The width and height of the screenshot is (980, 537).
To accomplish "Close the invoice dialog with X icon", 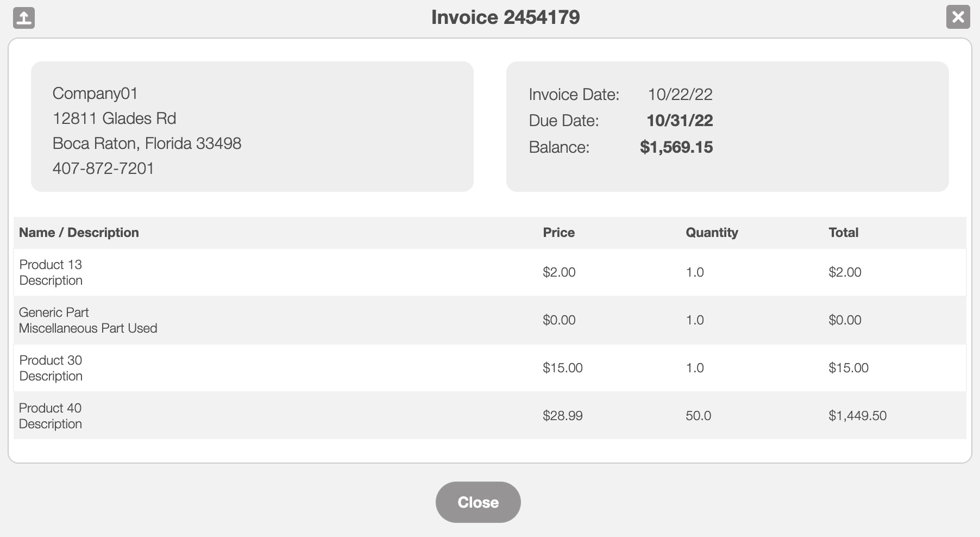I will (958, 17).
